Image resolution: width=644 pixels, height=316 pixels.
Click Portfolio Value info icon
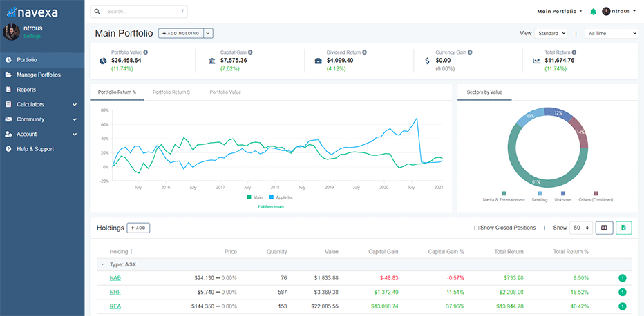coord(145,52)
